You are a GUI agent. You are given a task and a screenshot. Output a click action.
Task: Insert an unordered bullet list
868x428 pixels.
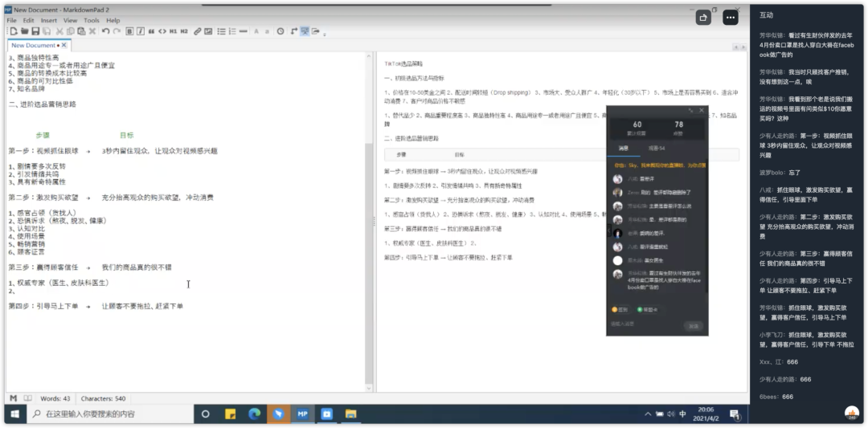pos(222,31)
